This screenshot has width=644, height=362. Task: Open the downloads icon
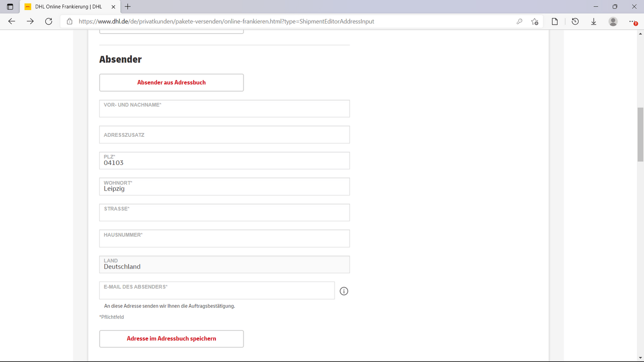(x=594, y=22)
